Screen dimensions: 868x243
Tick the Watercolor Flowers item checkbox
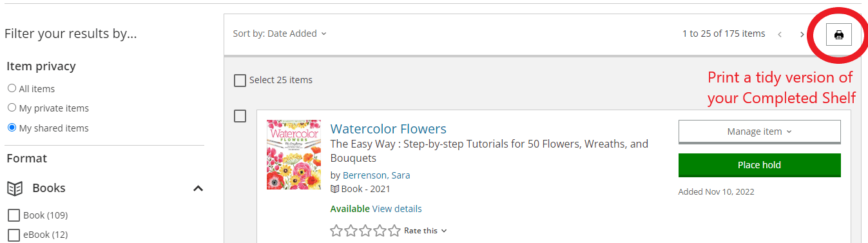coord(240,116)
